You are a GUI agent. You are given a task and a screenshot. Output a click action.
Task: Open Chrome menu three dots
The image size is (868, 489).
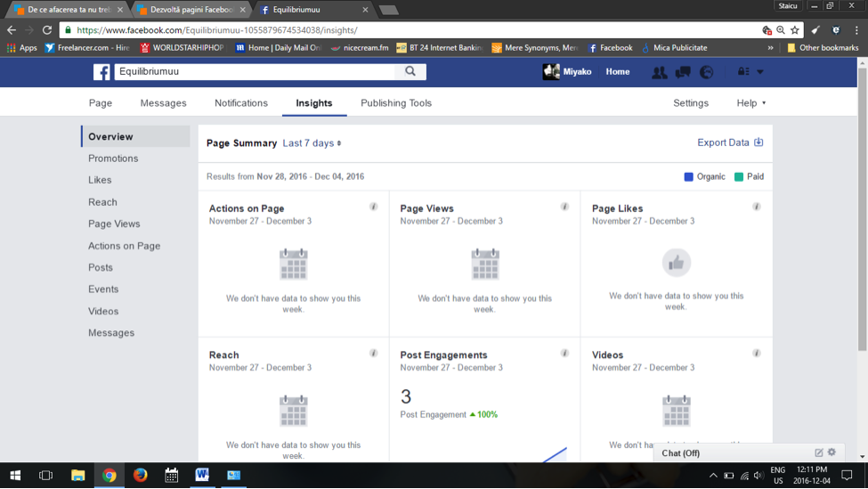click(856, 30)
